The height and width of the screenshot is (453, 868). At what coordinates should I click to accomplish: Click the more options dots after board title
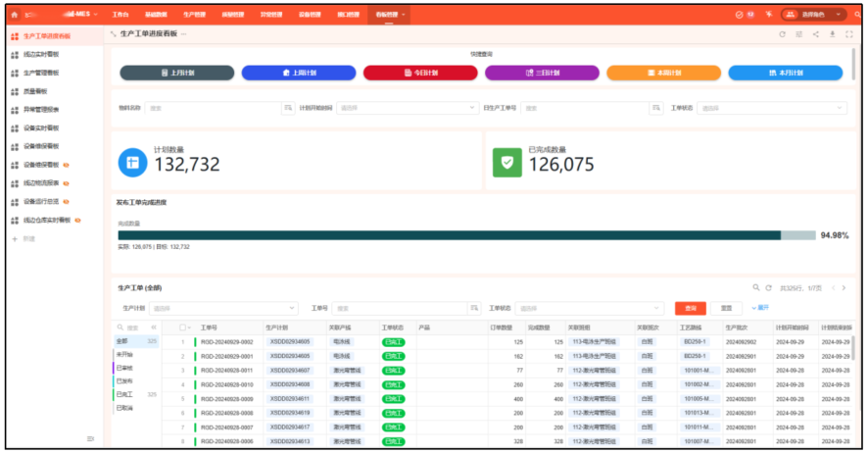click(x=184, y=34)
